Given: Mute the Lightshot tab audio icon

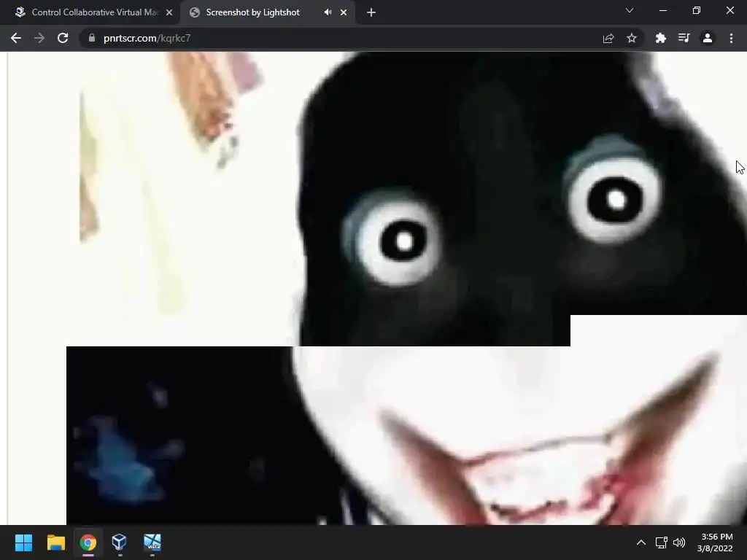Looking at the screenshot, I should click(x=328, y=12).
